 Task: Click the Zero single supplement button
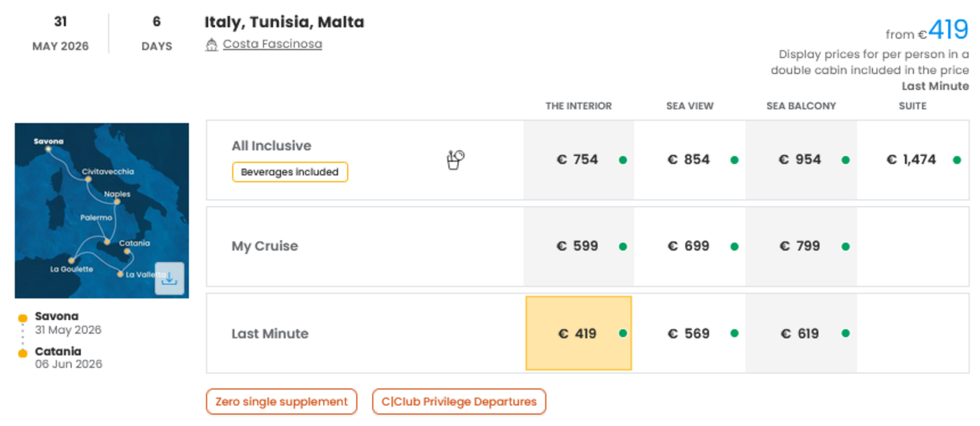coord(281,402)
